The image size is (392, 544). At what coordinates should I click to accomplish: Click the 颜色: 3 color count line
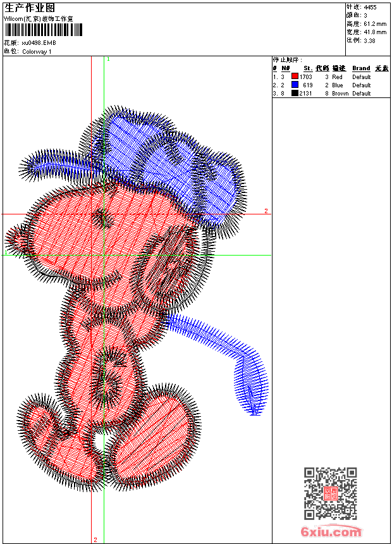(x=356, y=16)
